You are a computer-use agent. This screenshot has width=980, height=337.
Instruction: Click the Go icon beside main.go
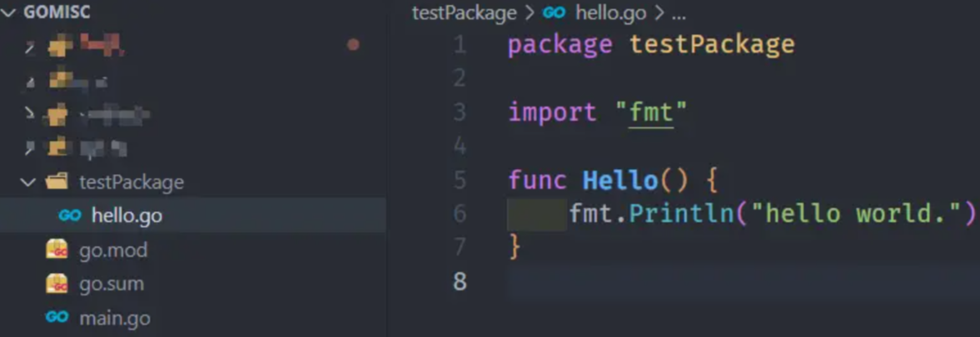click(x=57, y=318)
